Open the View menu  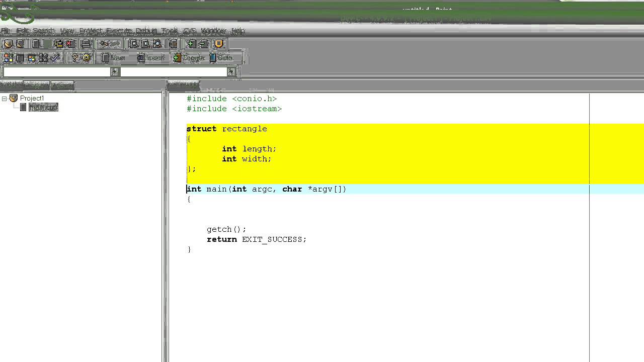click(x=67, y=31)
